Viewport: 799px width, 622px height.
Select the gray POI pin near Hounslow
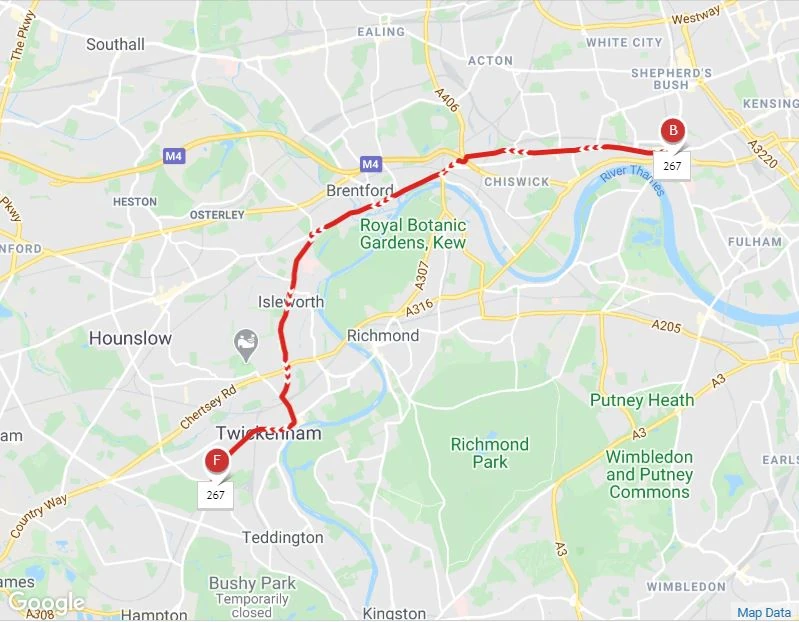coord(246,345)
